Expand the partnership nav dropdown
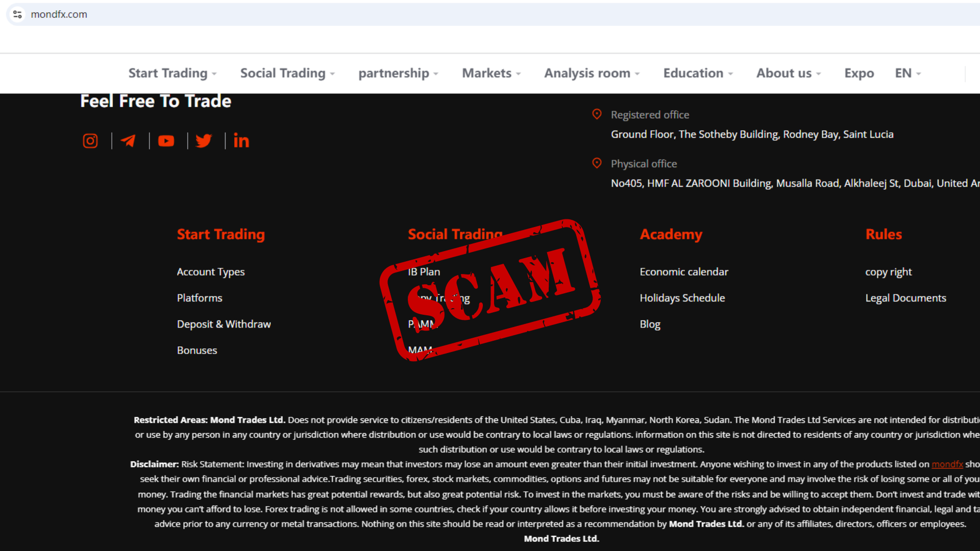Screen dimensions: 980x551 pyautogui.click(x=398, y=73)
